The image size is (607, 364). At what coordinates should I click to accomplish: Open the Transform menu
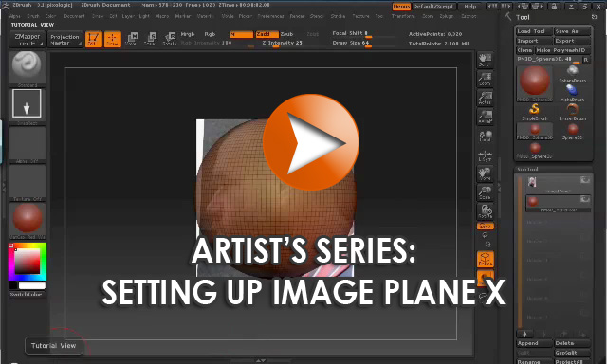[x=403, y=16]
